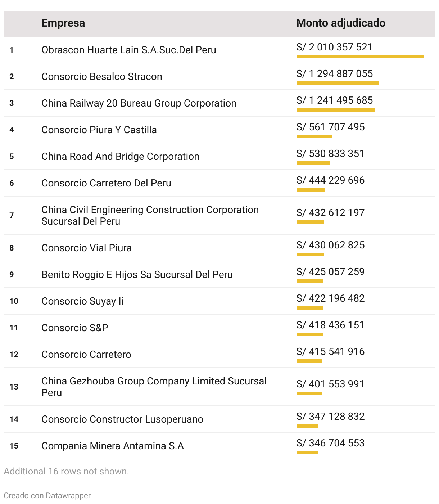Click rank number 10 beside Consorcio Suyay
This screenshot has width=439, height=504.
14,301
